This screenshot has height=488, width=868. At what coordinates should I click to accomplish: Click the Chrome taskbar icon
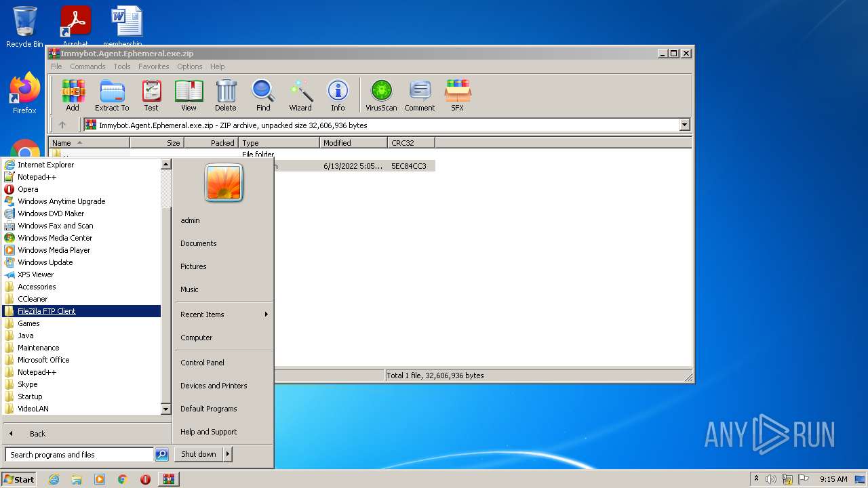point(123,479)
